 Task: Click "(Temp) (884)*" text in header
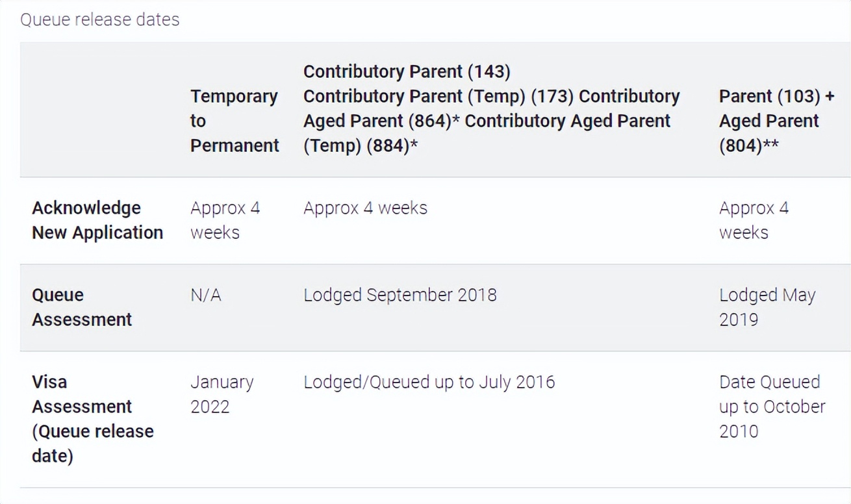point(360,145)
